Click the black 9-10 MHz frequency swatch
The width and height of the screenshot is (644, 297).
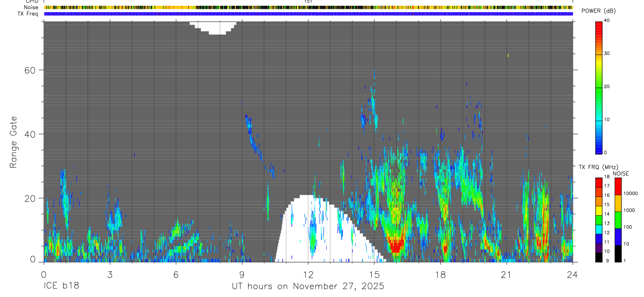pos(599,257)
